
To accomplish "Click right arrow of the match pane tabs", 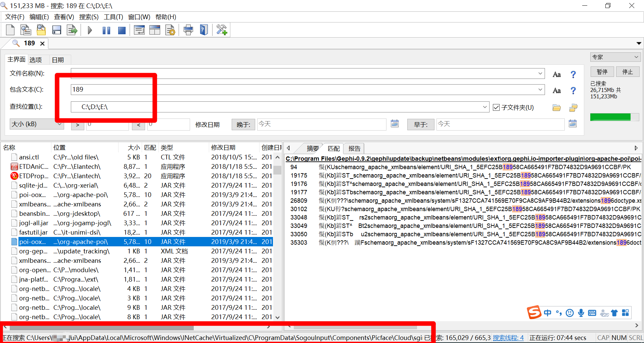I will [636, 148].
